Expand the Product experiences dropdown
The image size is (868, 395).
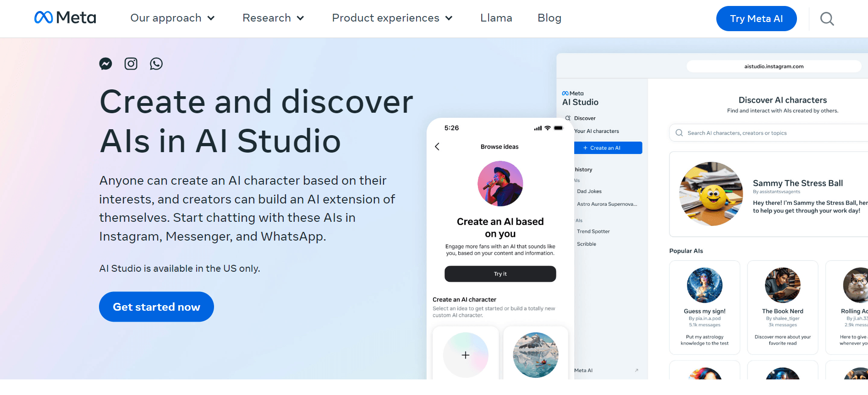pos(392,18)
